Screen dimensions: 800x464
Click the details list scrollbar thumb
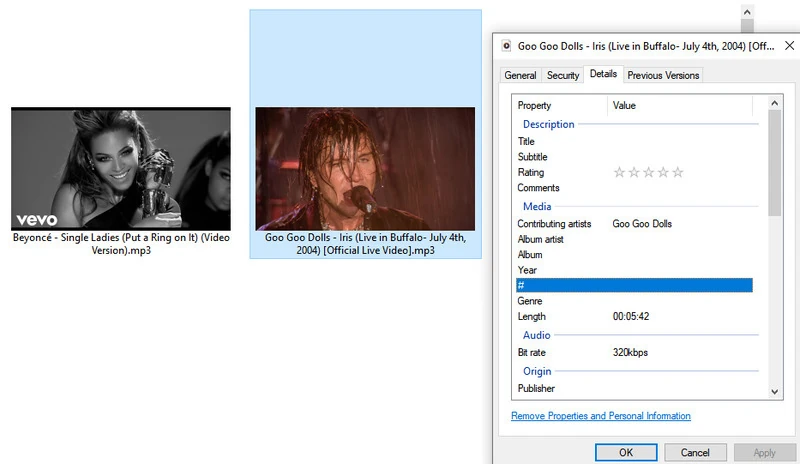point(774,163)
